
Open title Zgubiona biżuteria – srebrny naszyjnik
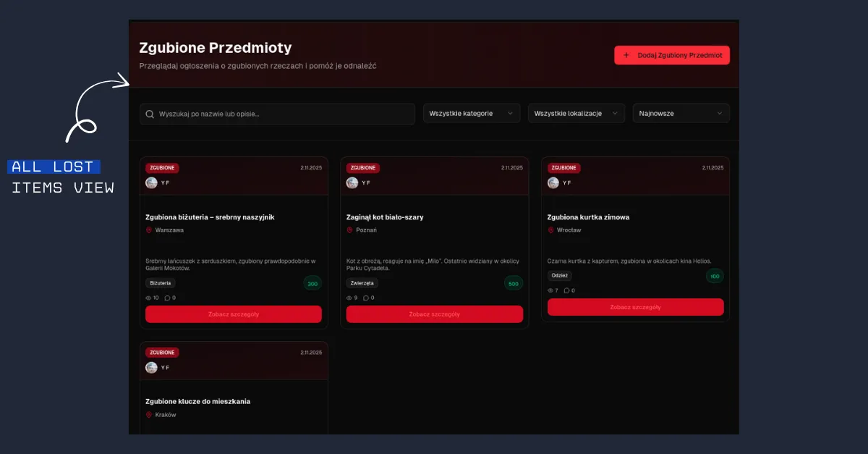(x=210, y=217)
